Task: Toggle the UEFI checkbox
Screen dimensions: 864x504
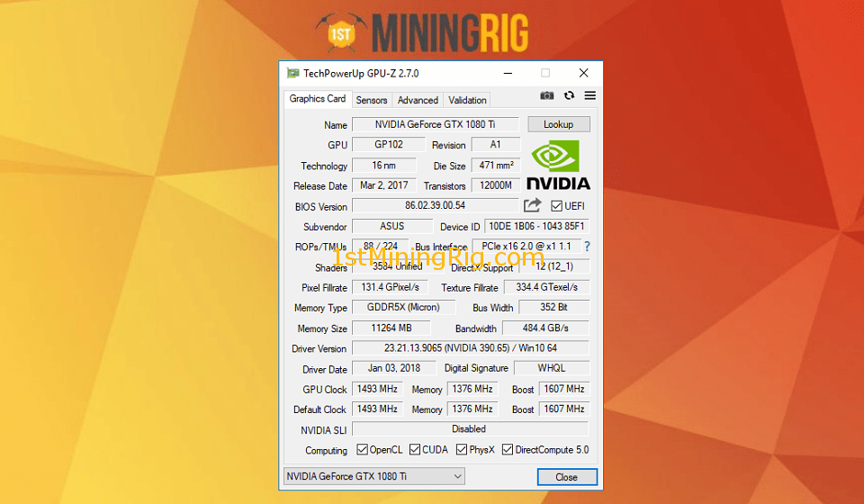Action: [556, 206]
